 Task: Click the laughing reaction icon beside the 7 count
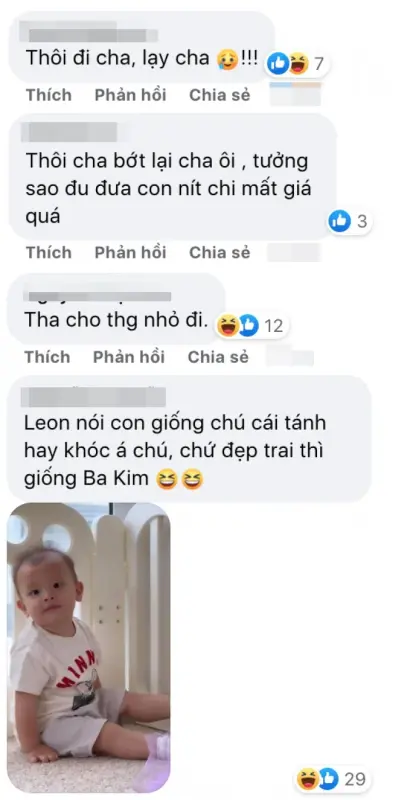pyautogui.click(x=298, y=64)
